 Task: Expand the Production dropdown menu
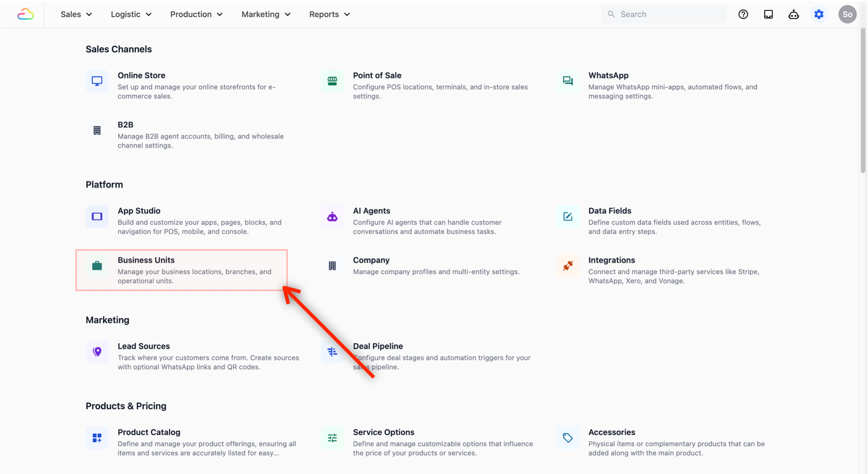pyautogui.click(x=196, y=14)
